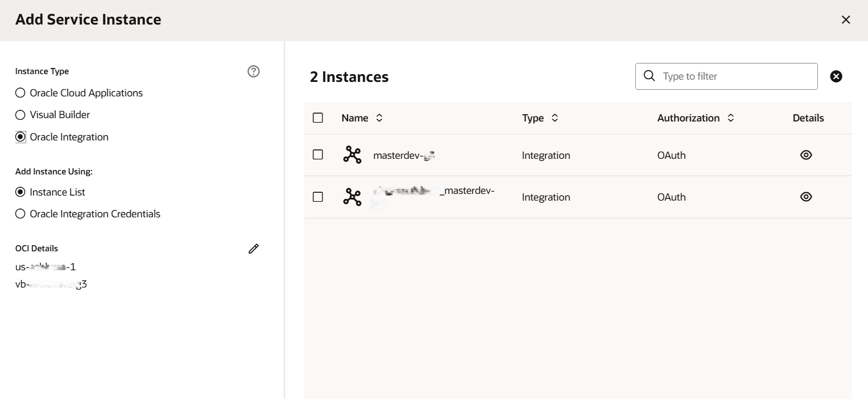Check the first masterdev instance checkbox
The width and height of the screenshot is (868, 399).
point(318,154)
